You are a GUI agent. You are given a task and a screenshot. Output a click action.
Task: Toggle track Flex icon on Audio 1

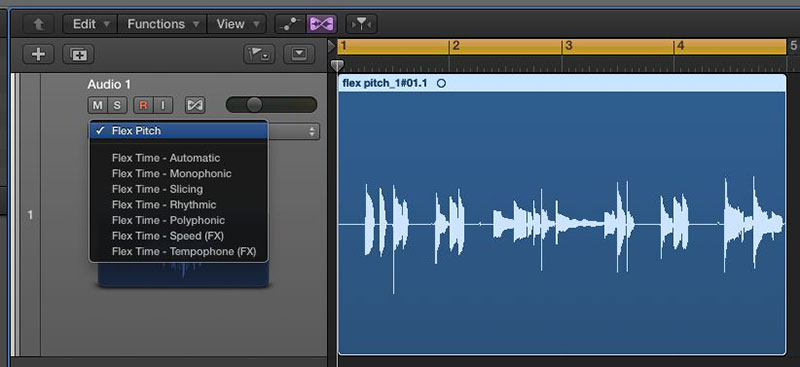click(195, 106)
